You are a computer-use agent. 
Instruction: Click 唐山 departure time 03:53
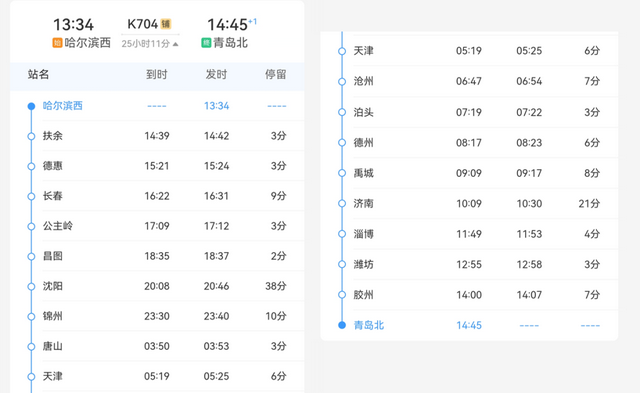click(216, 346)
